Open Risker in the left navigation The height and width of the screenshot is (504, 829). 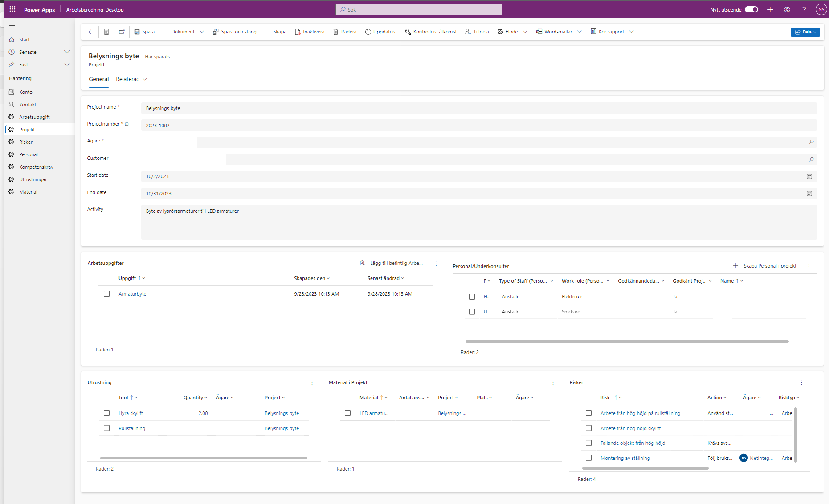click(26, 142)
